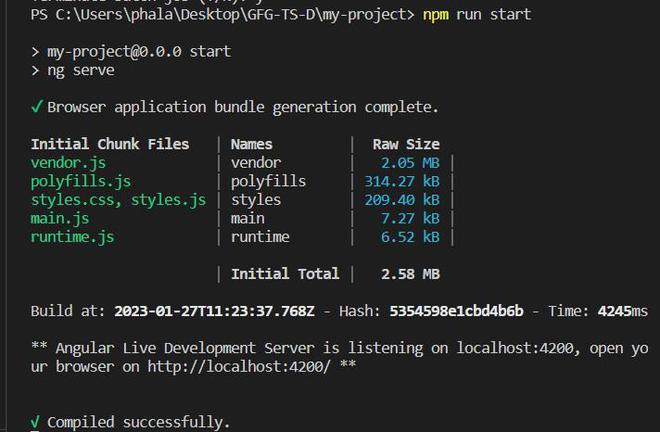Click the vendor.js file name

pos(68,163)
